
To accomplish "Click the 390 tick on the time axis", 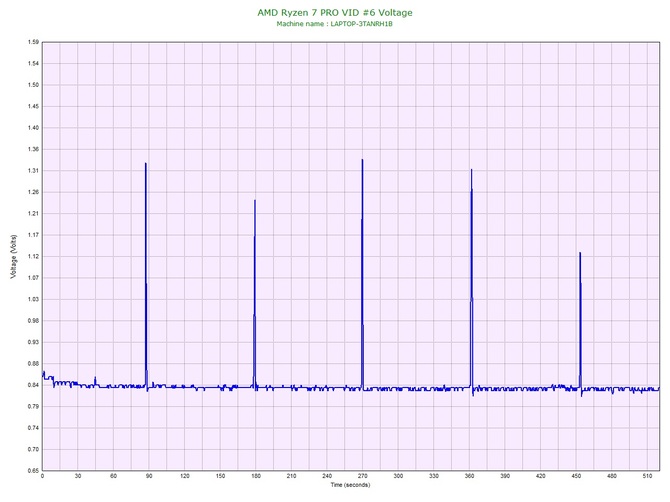I will 505,476.
